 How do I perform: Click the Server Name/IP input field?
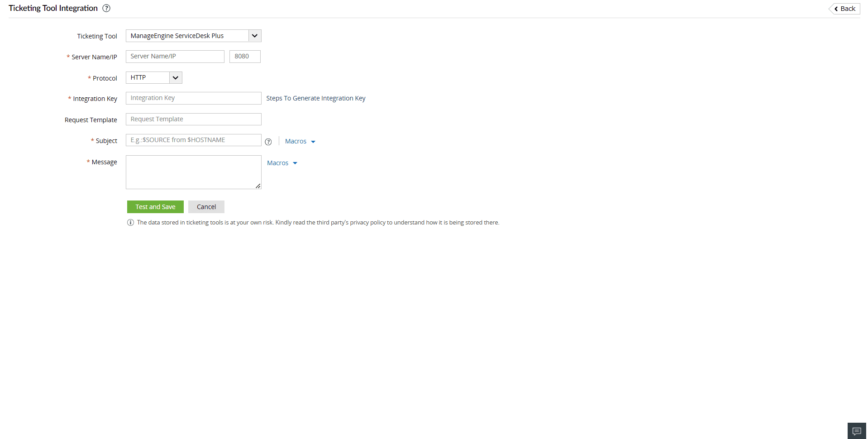[x=175, y=56]
